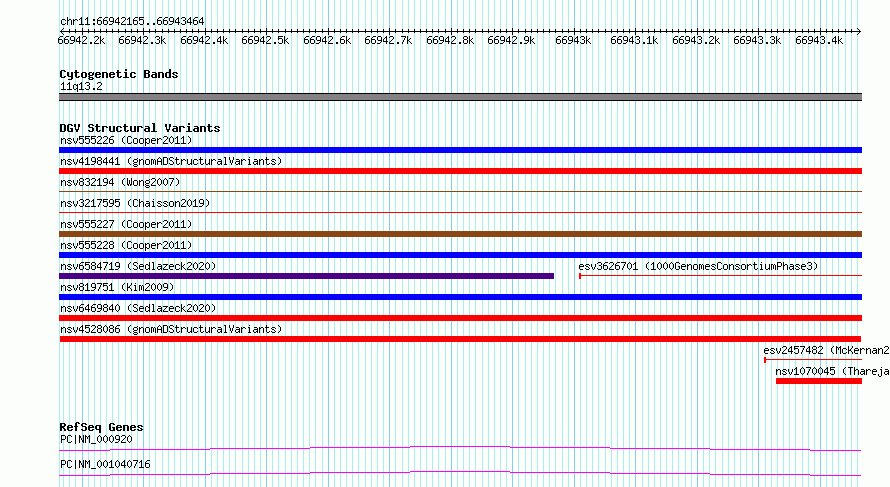The image size is (890, 487).
Task: Click the gray 11q13.2 cytogenetic band bar
Action: [x=460, y=98]
